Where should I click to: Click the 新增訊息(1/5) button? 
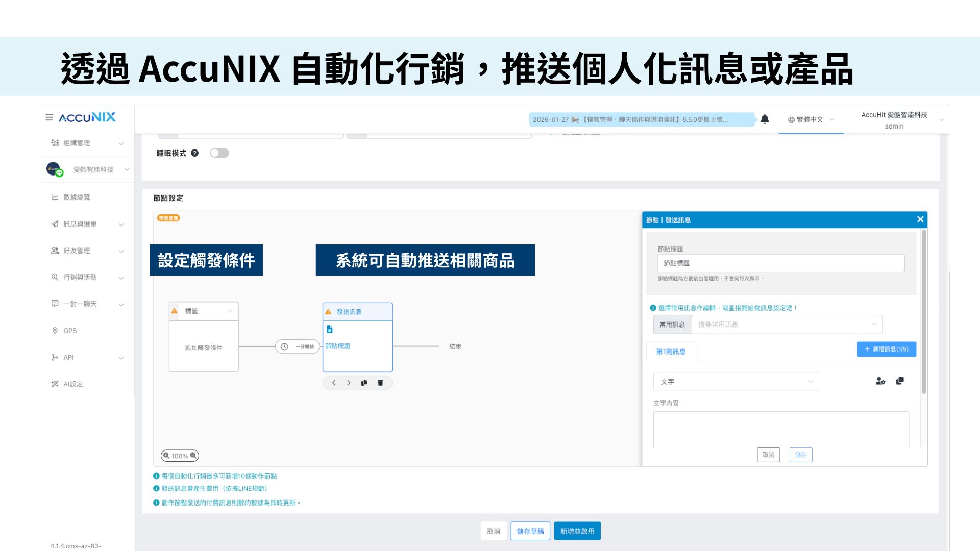pos(886,349)
